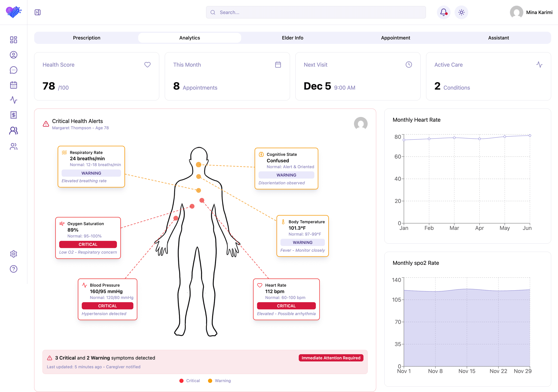Image resolution: width=558 pixels, height=392 pixels.
Task: Click the 2 Conditions value
Action: click(452, 86)
